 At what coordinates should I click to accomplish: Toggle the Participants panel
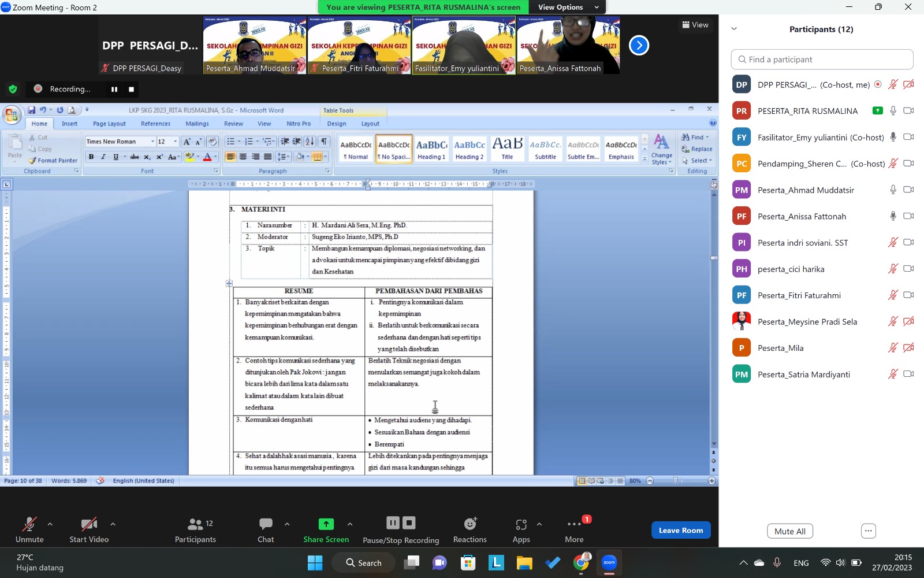195,524
